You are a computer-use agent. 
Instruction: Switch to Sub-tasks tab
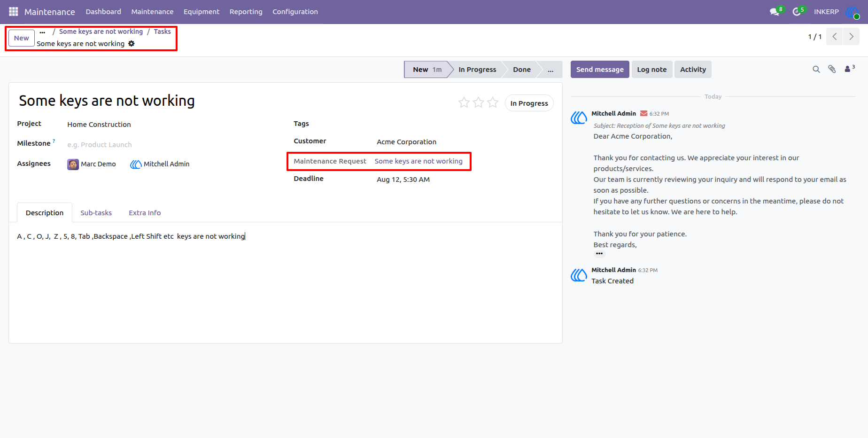click(96, 213)
